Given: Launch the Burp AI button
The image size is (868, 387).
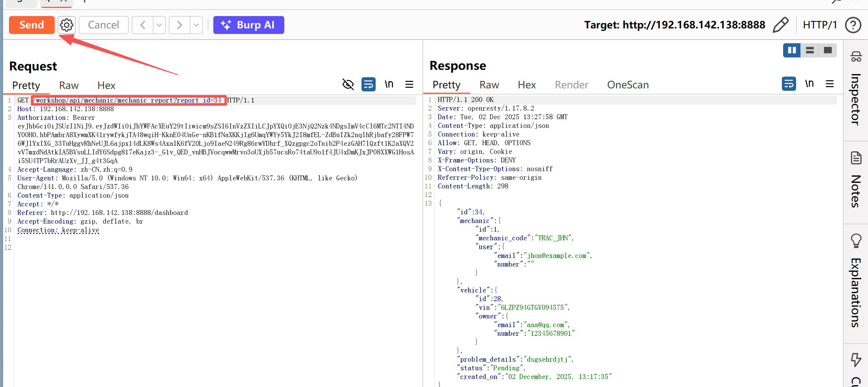Looking at the screenshot, I should click(248, 25).
